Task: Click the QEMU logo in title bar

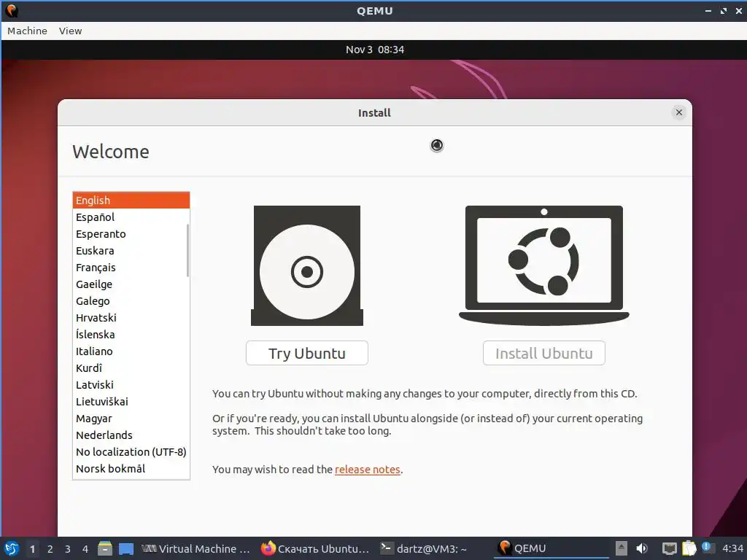Action: 12,10
